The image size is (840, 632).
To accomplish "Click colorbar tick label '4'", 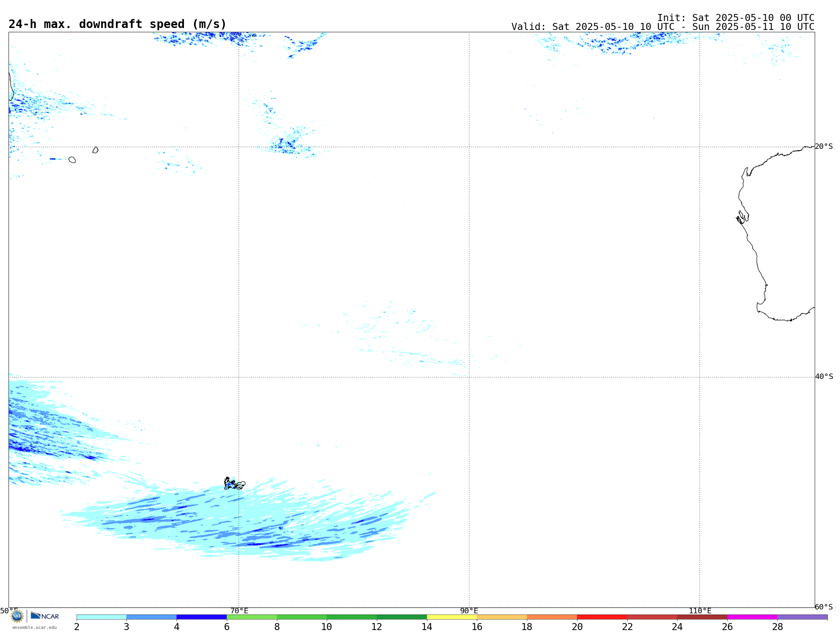I will pyautogui.click(x=177, y=627).
